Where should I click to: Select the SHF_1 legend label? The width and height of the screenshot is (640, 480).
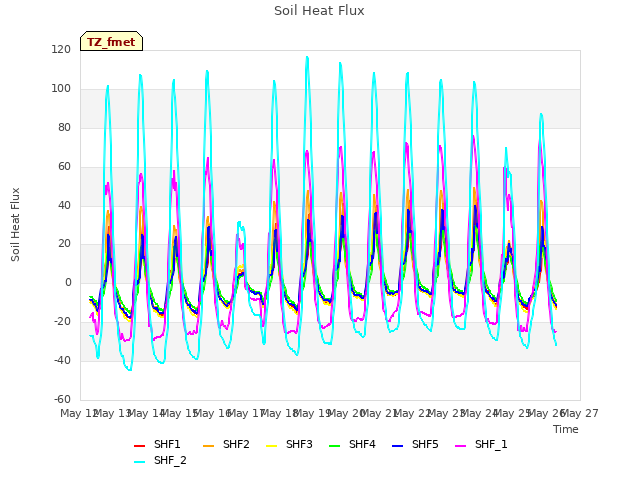[491, 444]
